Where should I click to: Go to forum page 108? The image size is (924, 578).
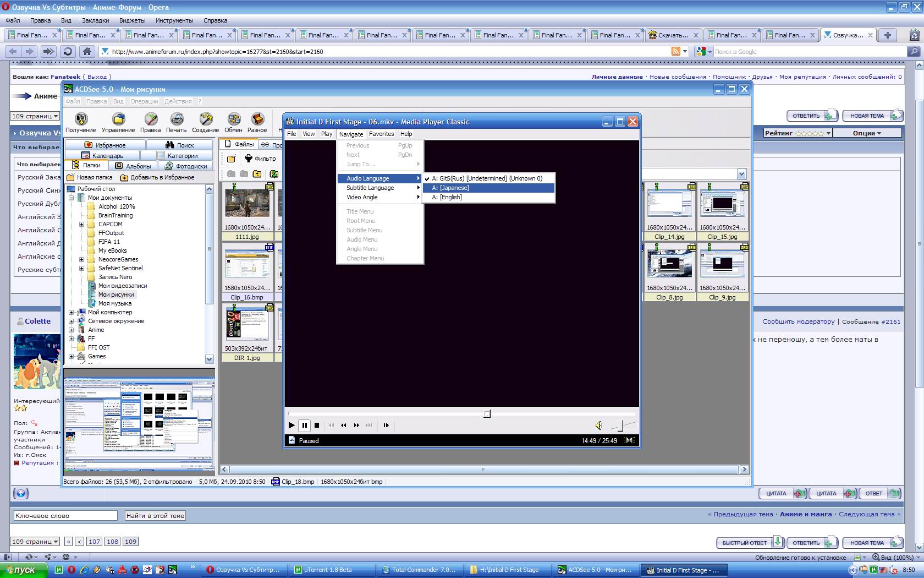112,542
